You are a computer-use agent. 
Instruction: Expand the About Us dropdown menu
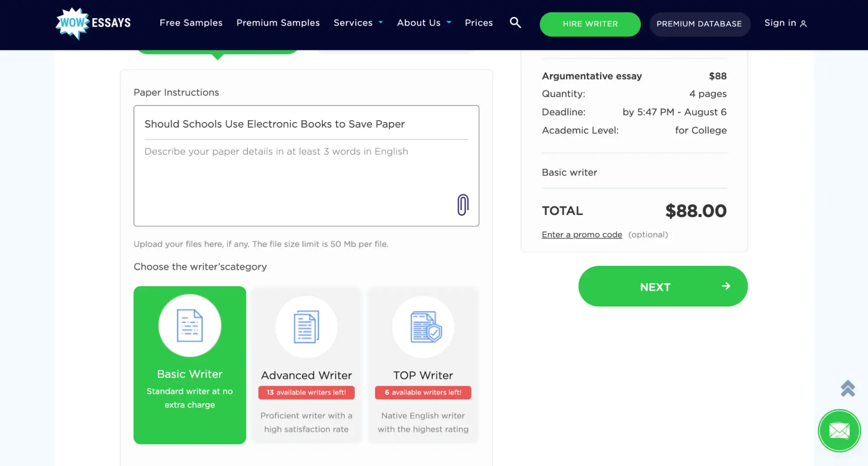pyautogui.click(x=424, y=23)
